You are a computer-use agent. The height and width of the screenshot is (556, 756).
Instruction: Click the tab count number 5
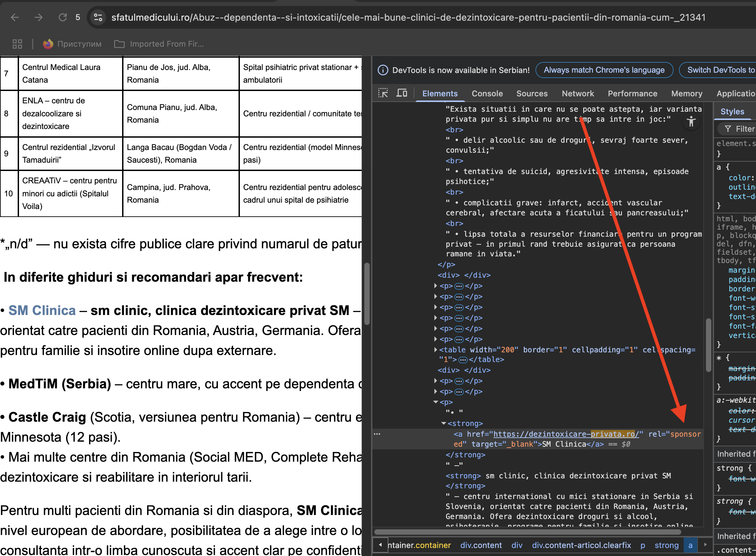tap(78, 17)
